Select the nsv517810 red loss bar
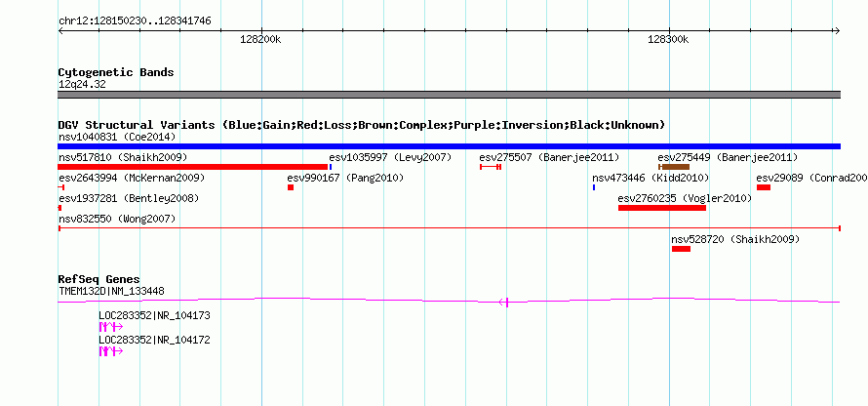Image resolution: width=868 pixels, height=406 pixels. pos(193,167)
